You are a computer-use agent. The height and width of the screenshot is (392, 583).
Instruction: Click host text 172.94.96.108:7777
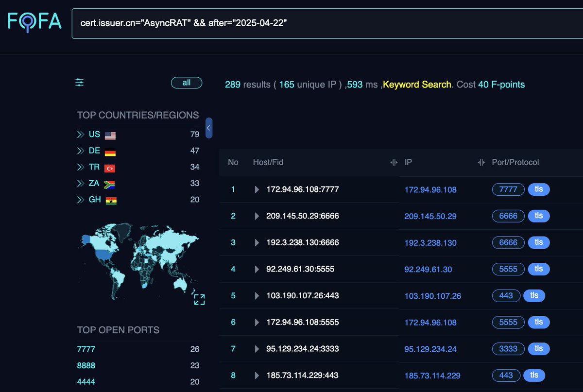pyautogui.click(x=303, y=189)
